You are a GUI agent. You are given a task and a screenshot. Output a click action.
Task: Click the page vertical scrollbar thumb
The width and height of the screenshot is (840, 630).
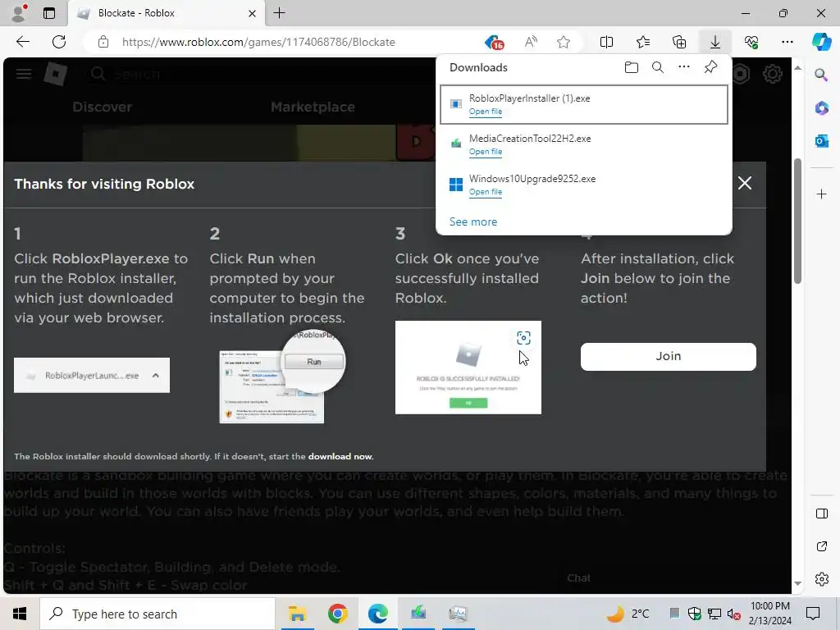point(797,221)
